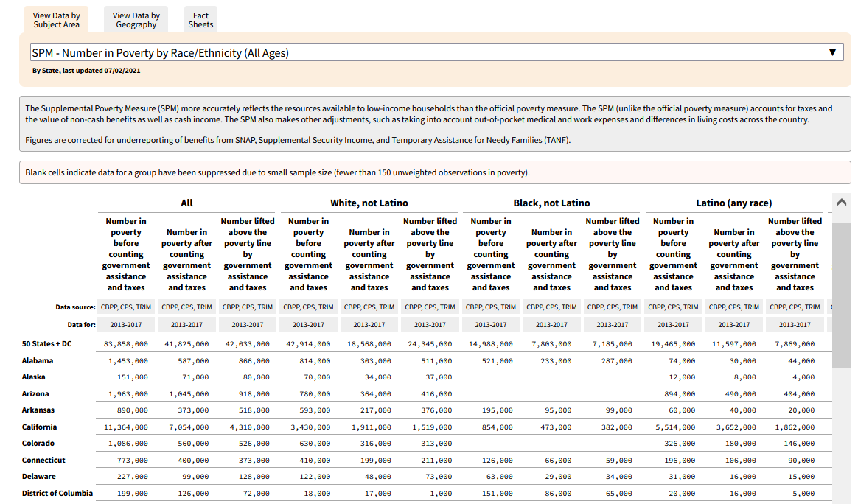Click California Latino value 5,514,000
This screenshot has height=504, width=858.
coord(675,427)
